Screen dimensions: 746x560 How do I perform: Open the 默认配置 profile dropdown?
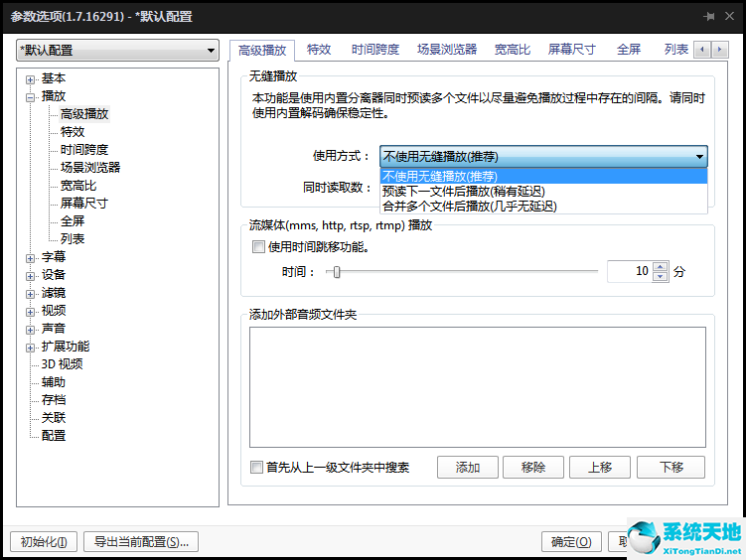tap(117, 51)
